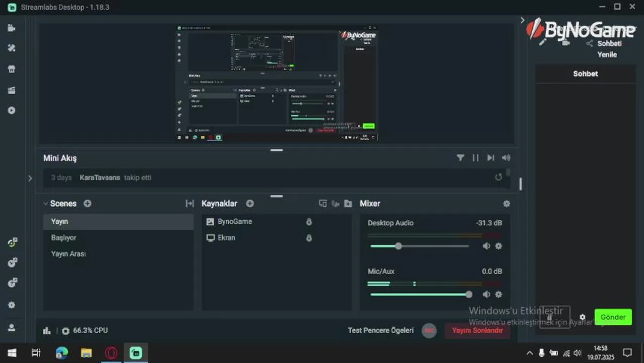Mute the Desktop Audio channel

coord(486,246)
